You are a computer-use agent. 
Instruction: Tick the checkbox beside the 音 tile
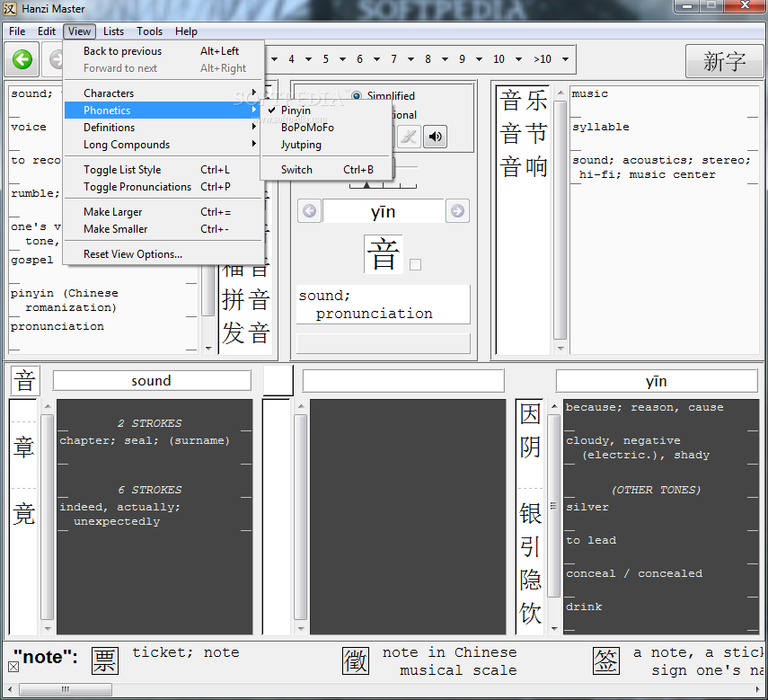pos(415,264)
